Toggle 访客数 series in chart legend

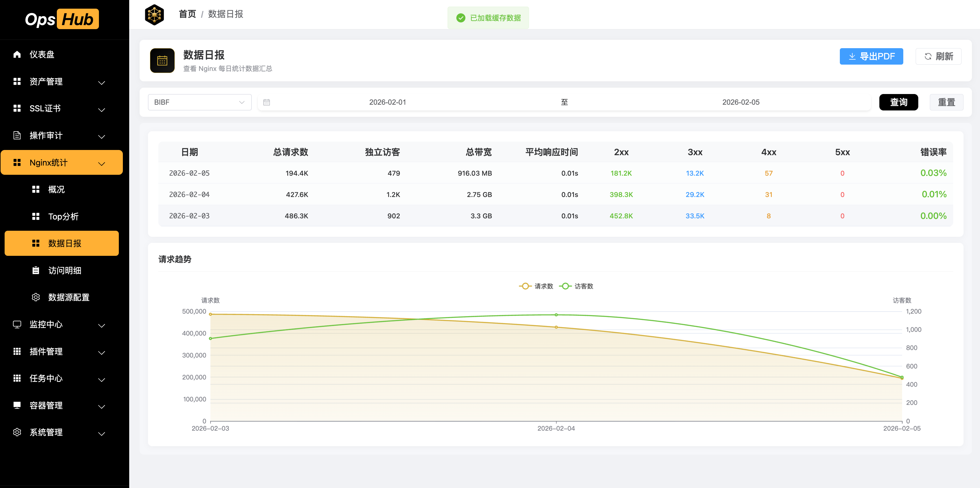[576, 286]
